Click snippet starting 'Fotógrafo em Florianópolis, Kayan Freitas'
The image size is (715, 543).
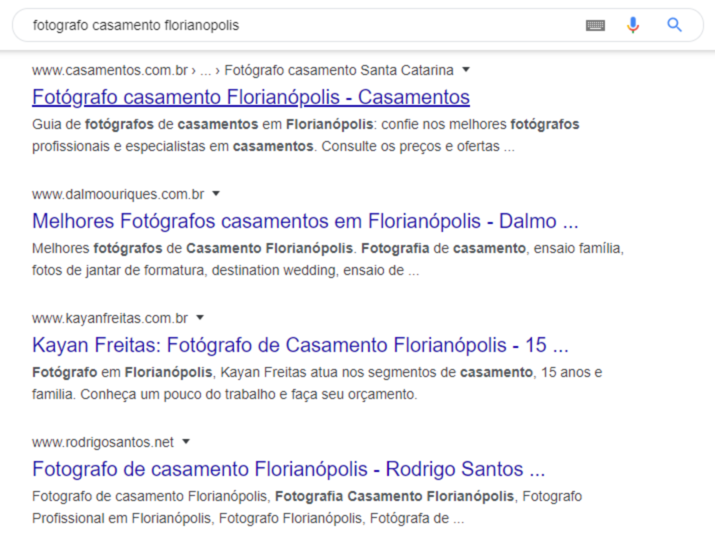point(317,383)
